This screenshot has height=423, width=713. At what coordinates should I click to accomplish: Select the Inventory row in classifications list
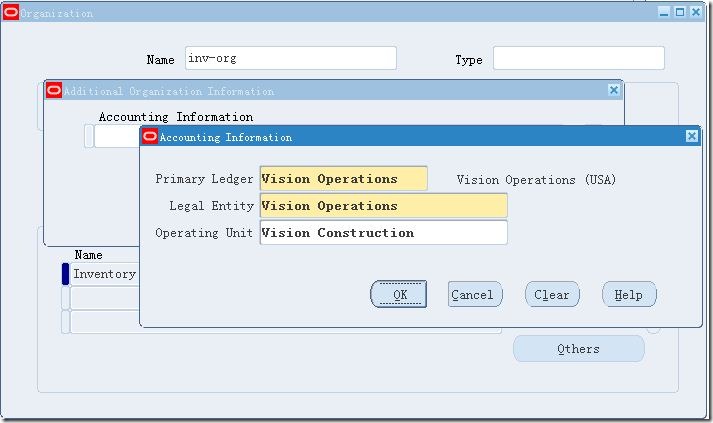click(105, 274)
